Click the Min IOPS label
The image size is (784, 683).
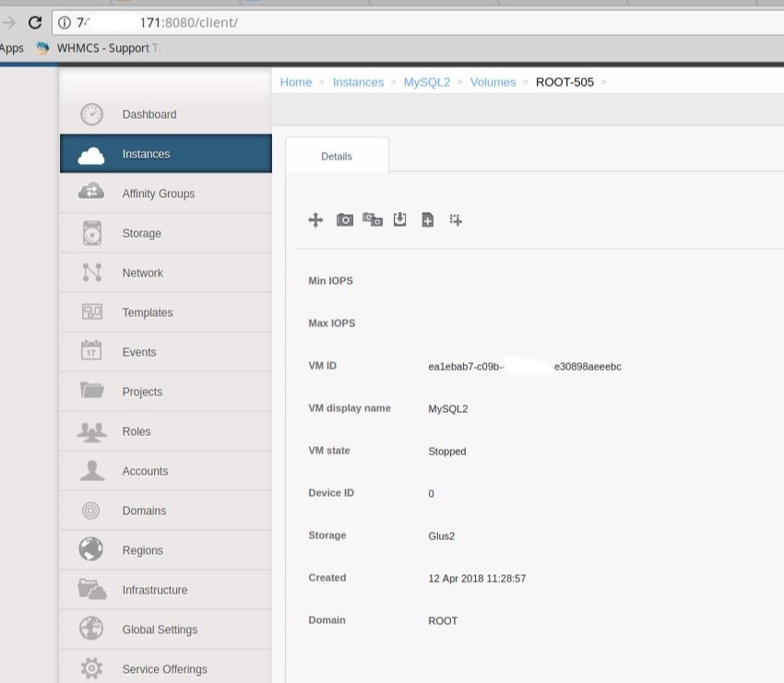pos(330,281)
